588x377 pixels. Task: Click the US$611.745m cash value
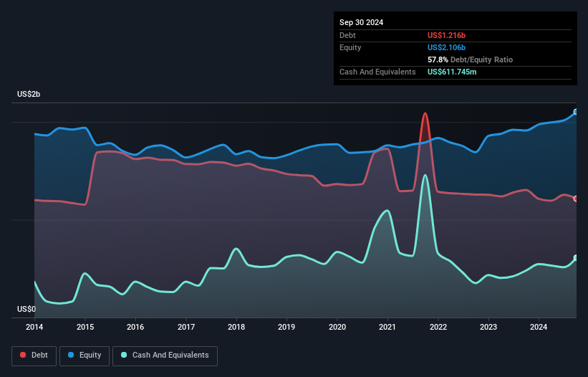[x=452, y=72]
